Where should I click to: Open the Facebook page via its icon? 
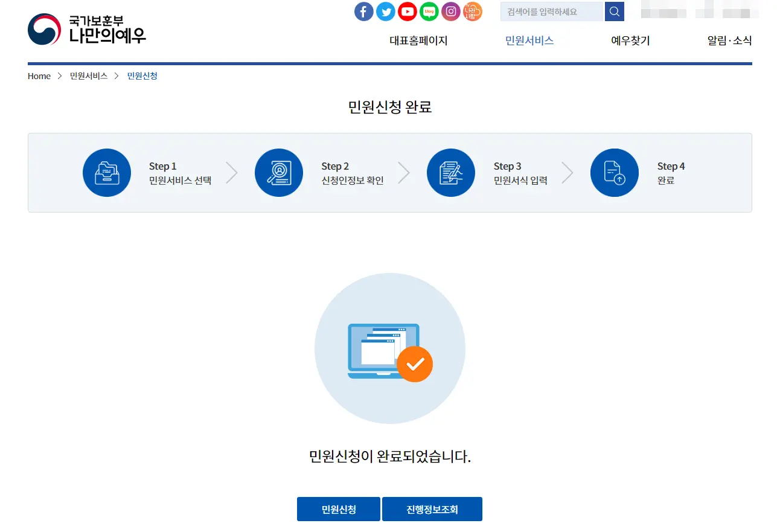[x=363, y=11]
